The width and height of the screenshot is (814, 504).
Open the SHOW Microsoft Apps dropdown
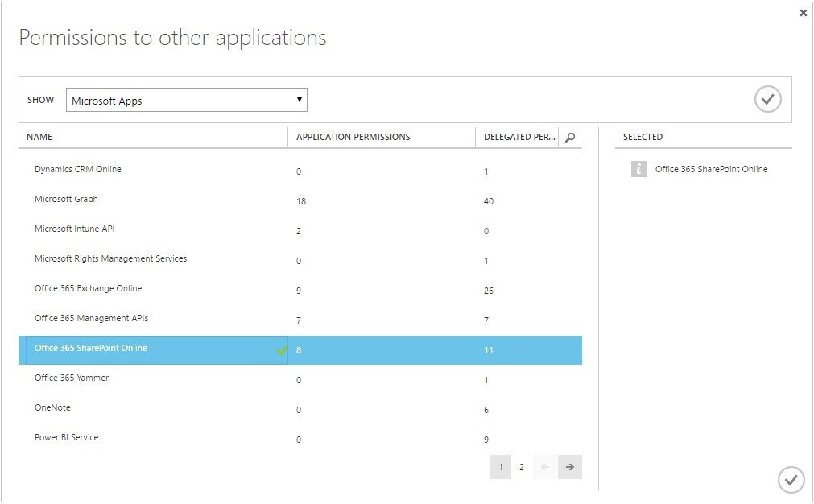tap(186, 100)
